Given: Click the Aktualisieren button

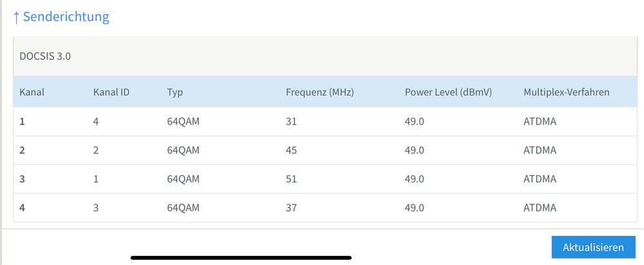Looking at the screenshot, I should [x=593, y=247].
